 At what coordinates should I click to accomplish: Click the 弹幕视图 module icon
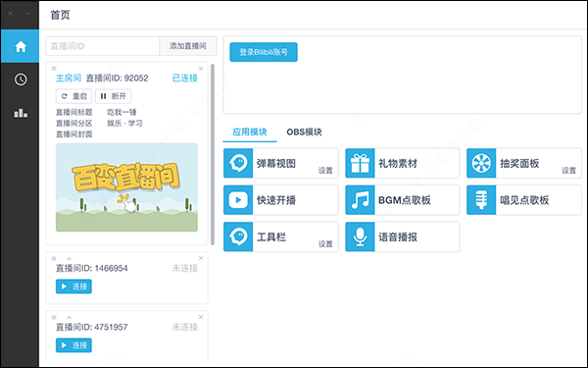coord(238,163)
